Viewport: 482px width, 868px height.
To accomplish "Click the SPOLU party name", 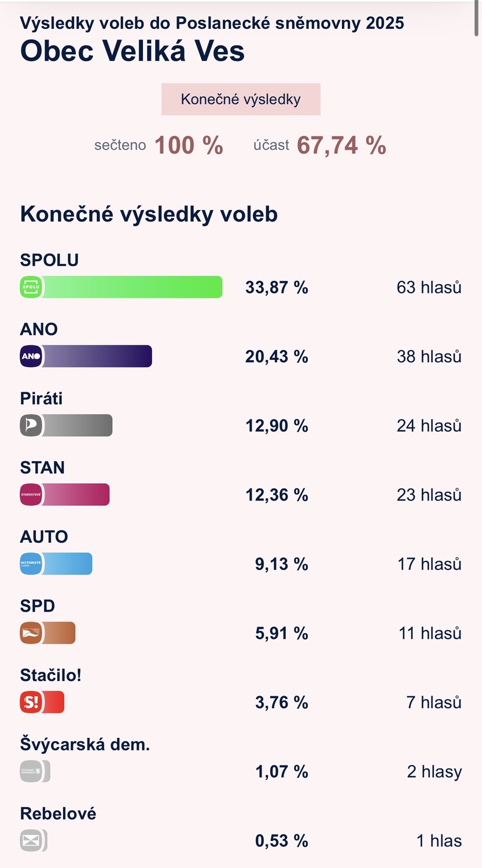I will tap(49, 260).
